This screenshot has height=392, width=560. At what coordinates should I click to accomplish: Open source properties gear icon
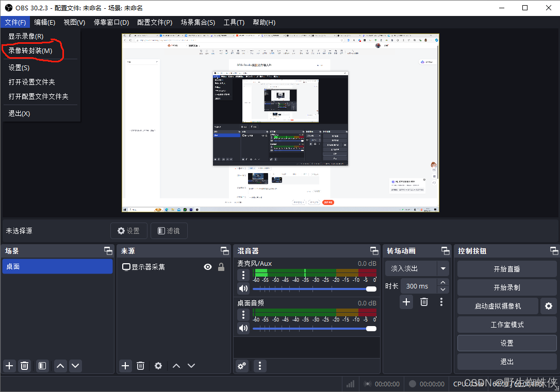(158, 366)
